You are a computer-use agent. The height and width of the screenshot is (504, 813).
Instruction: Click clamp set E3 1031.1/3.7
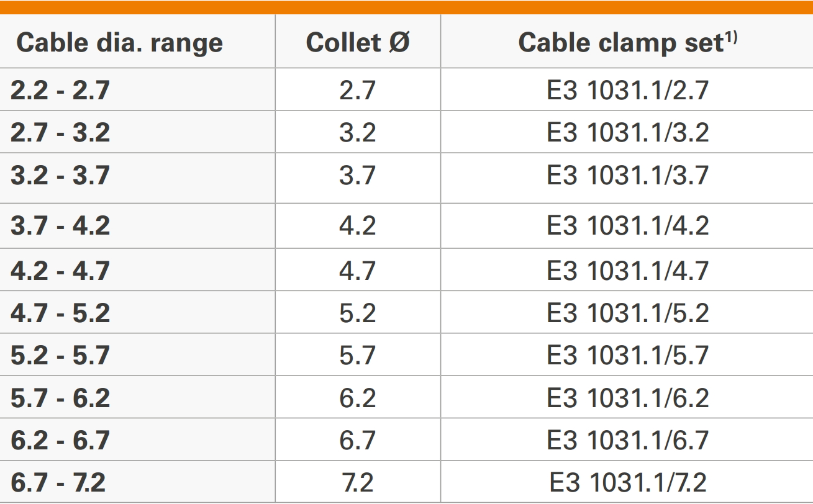coord(627,176)
